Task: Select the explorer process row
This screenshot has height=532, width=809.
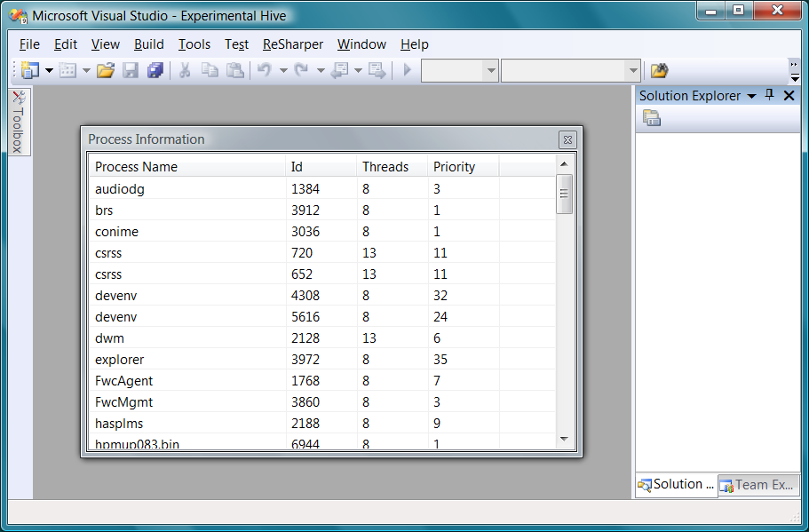Action: pos(322,360)
